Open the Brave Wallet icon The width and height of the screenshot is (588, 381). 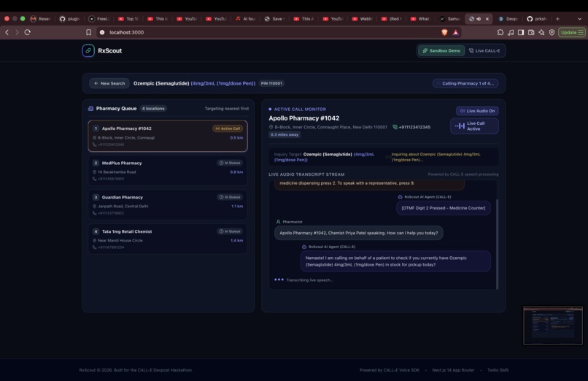[531, 32]
